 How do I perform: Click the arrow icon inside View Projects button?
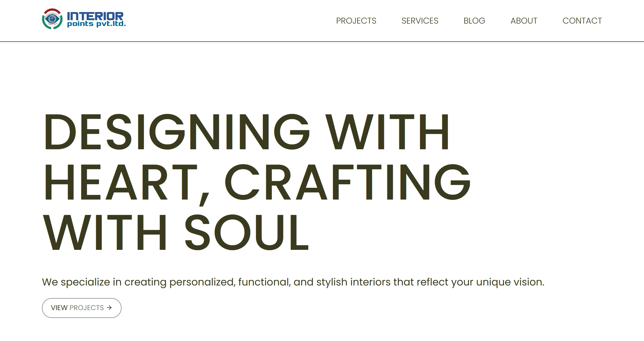109,308
